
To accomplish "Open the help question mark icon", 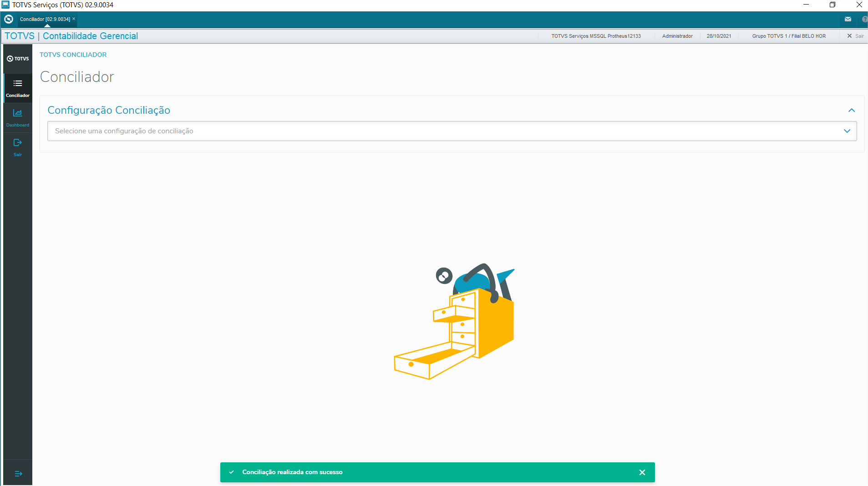I will pyautogui.click(x=864, y=19).
